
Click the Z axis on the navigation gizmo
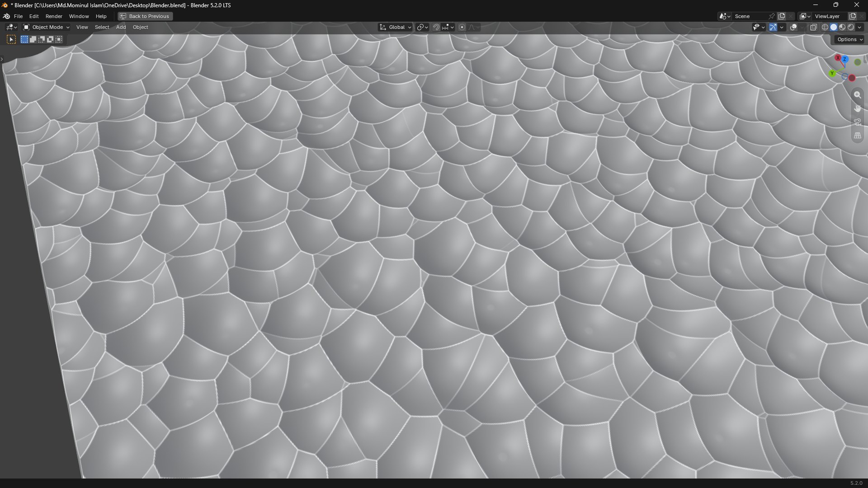pos(844,59)
